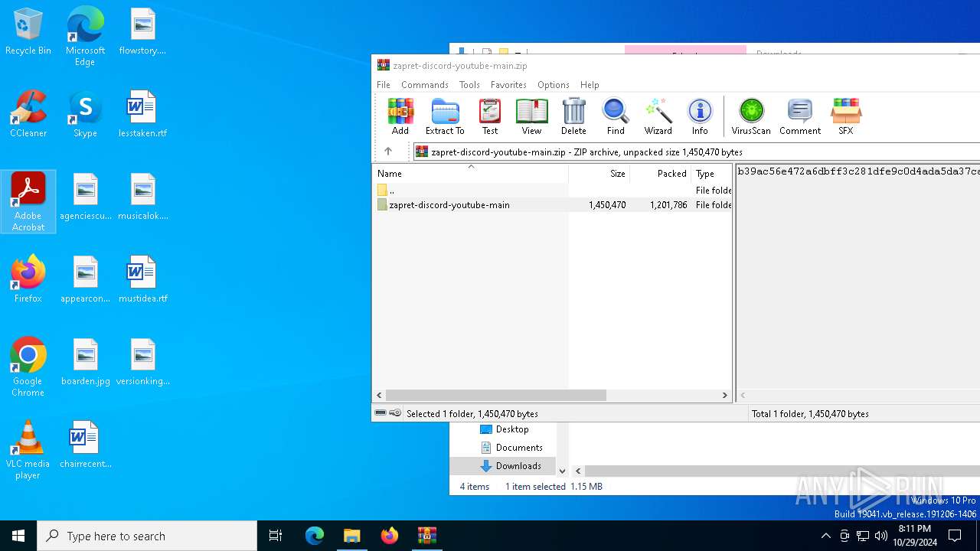Open Adobe Acrobat desktop shortcut

tap(28, 201)
